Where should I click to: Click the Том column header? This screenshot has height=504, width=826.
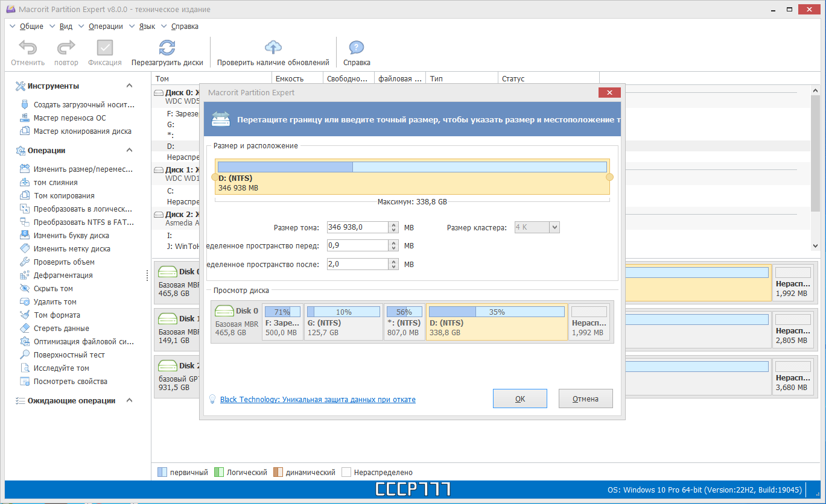[x=211, y=78]
